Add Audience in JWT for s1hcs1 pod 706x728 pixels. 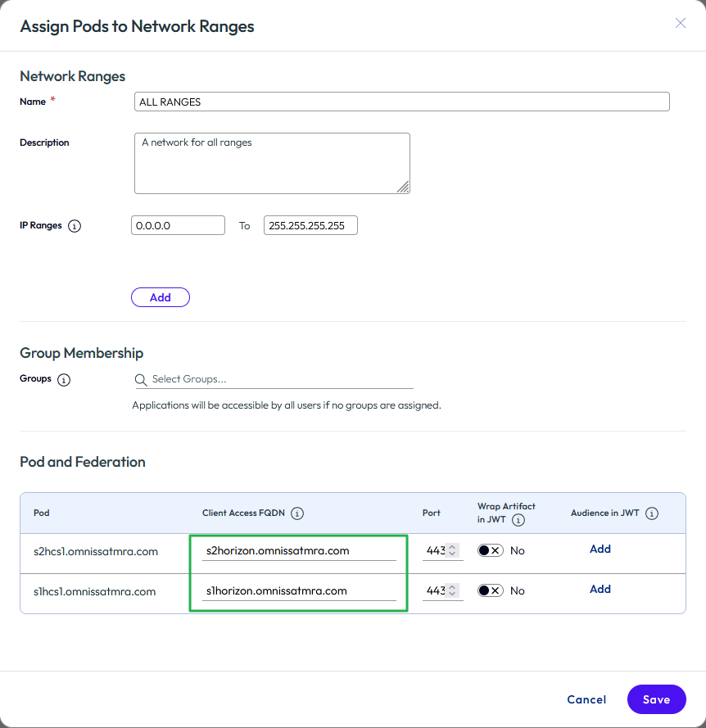click(600, 590)
